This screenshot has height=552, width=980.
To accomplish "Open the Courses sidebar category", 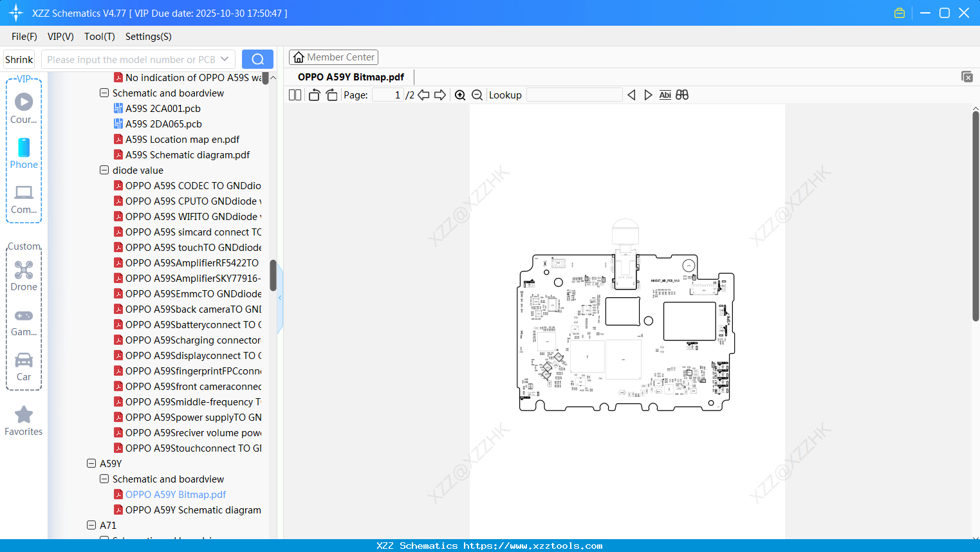I will point(24,109).
